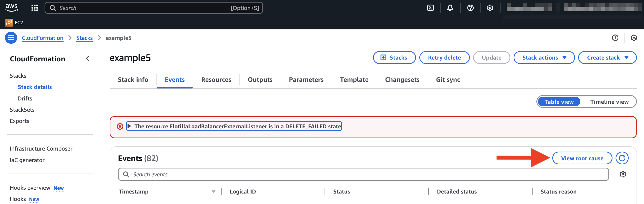Open the settings gear in top bar
Screen dimensions: 644x204
[x=490, y=8]
